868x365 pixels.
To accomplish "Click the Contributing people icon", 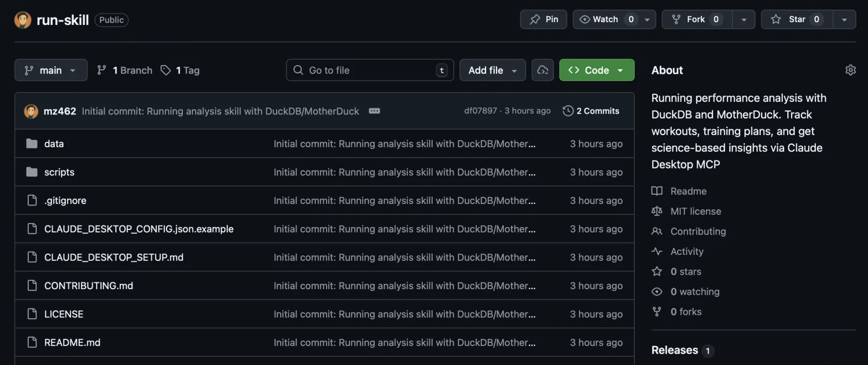I will [657, 231].
